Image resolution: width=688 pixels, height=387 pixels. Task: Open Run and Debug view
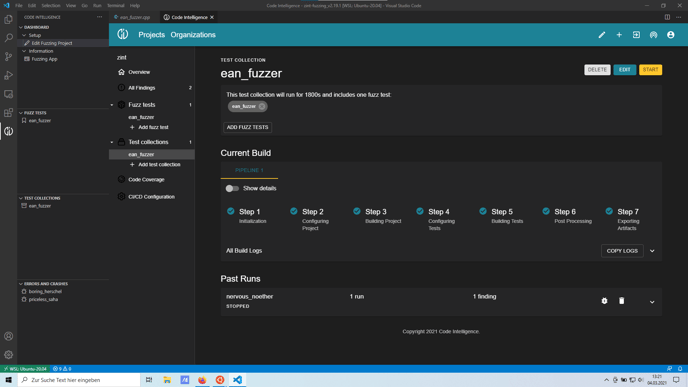click(x=8, y=75)
